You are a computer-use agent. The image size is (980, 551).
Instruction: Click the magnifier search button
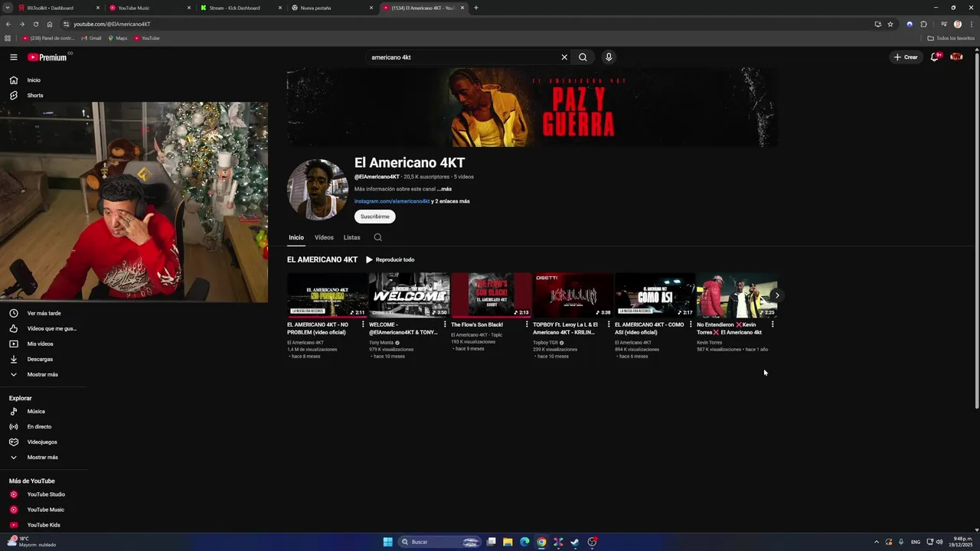[x=583, y=57]
